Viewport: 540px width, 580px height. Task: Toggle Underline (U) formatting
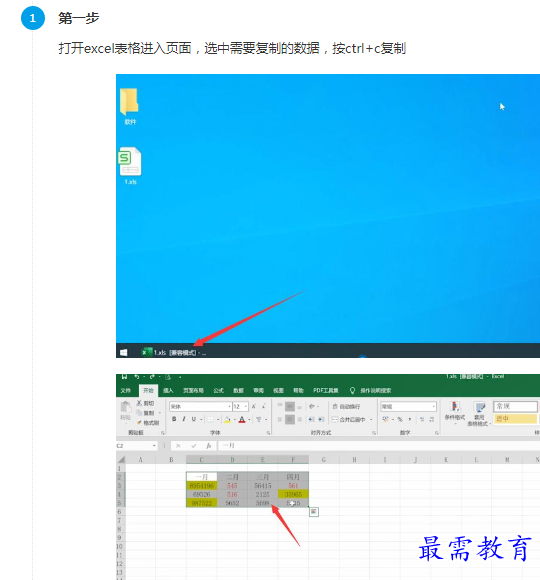pyautogui.click(x=193, y=419)
